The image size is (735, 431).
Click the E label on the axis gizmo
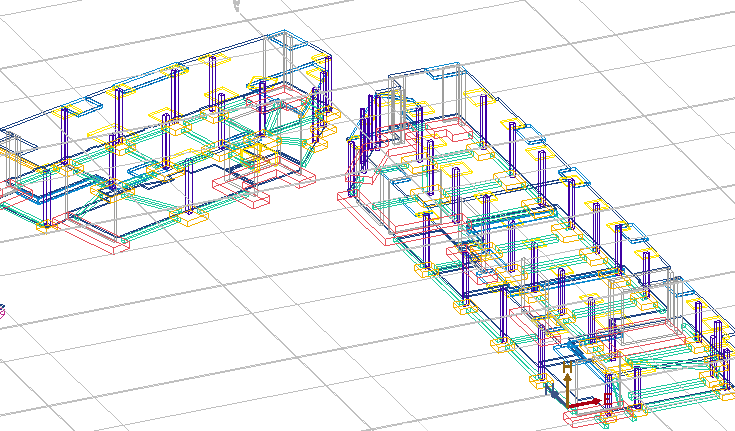[606, 401]
